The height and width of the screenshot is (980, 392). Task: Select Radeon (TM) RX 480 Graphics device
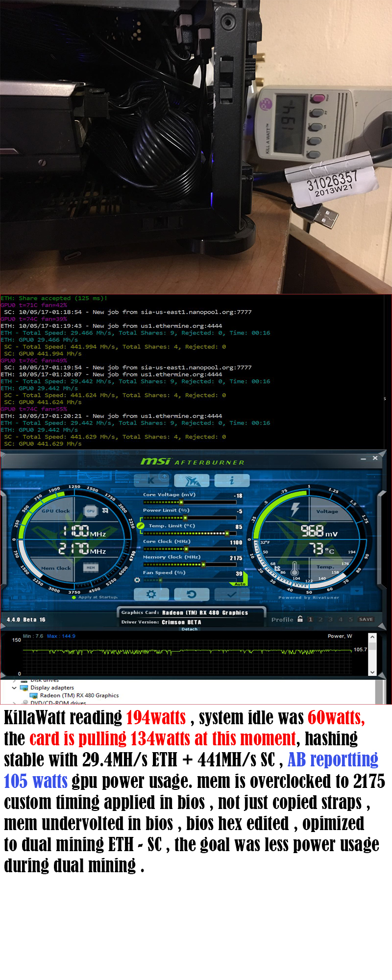coord(79,695)
